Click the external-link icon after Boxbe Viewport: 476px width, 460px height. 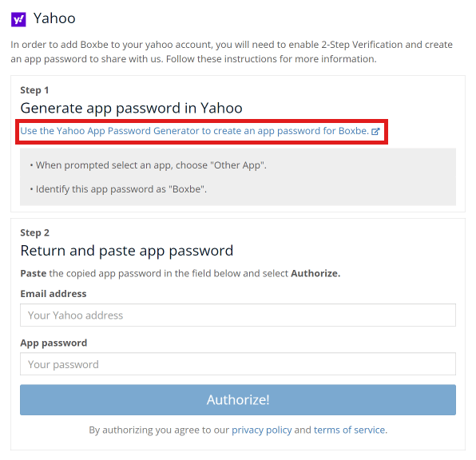click(375, 132)
